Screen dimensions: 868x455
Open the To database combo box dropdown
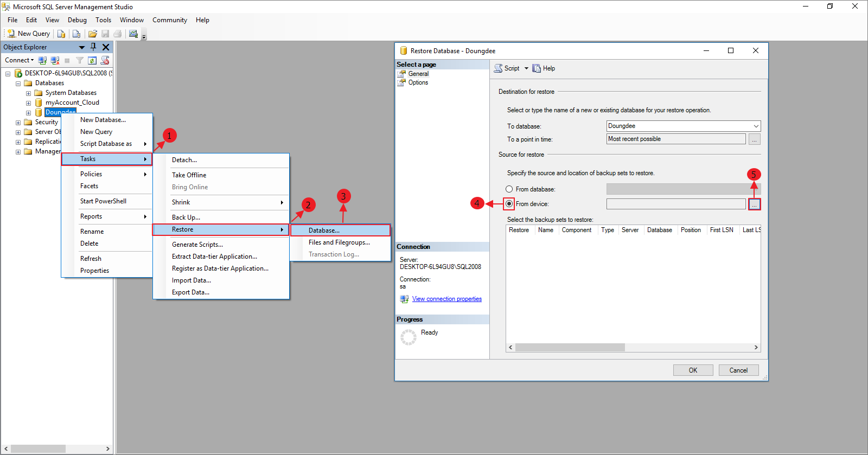[756, 126]
